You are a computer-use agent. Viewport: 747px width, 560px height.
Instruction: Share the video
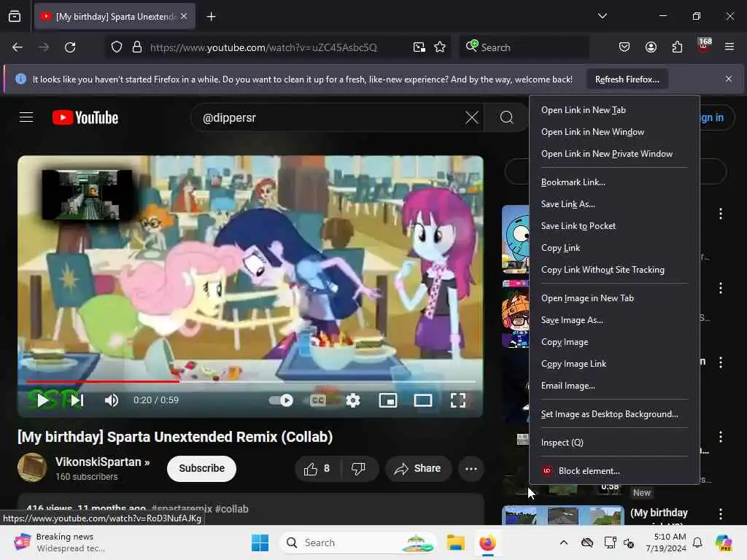[x=418, y=469]
